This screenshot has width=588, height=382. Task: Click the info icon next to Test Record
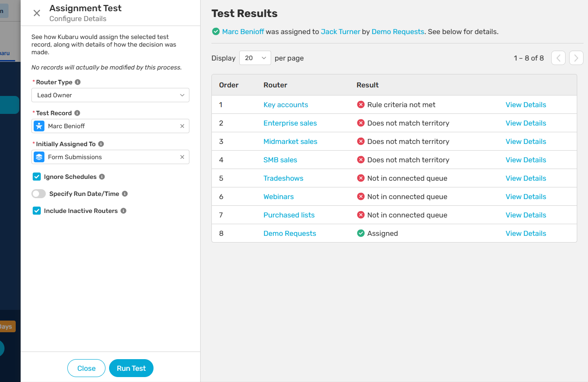(x=77, y=113)
